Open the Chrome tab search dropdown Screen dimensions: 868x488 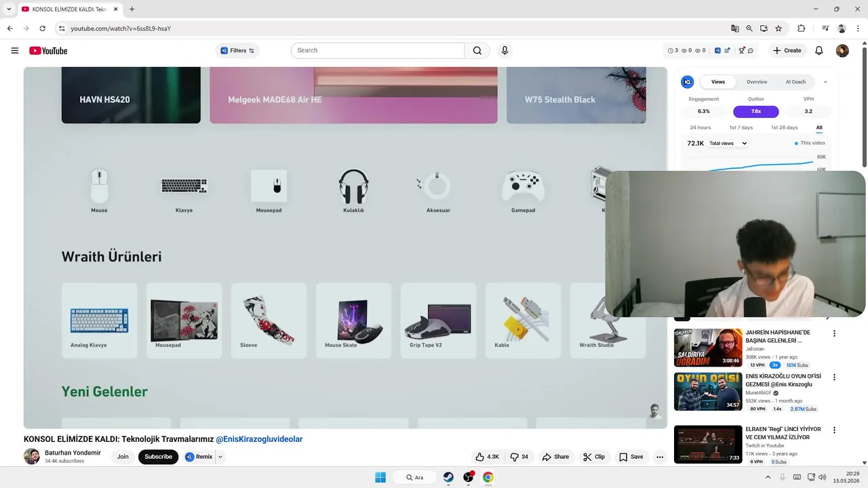(x=9, y=9)
